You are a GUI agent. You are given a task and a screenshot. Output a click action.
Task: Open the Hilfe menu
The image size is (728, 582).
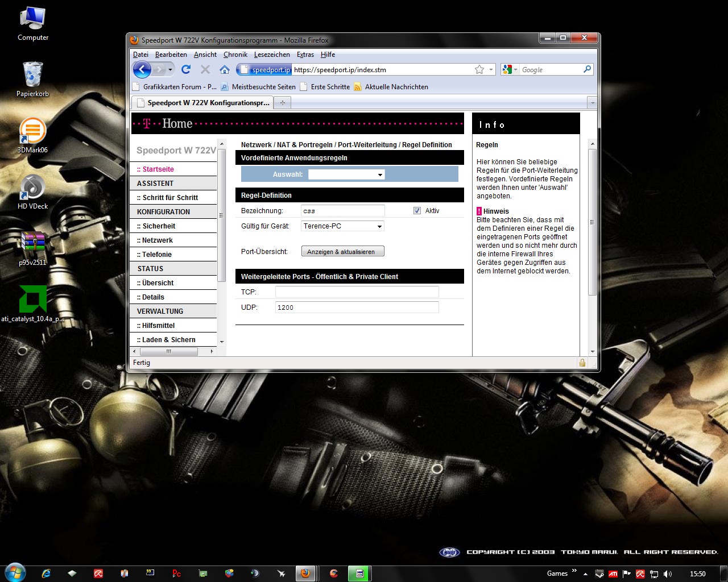click(328, 55)
